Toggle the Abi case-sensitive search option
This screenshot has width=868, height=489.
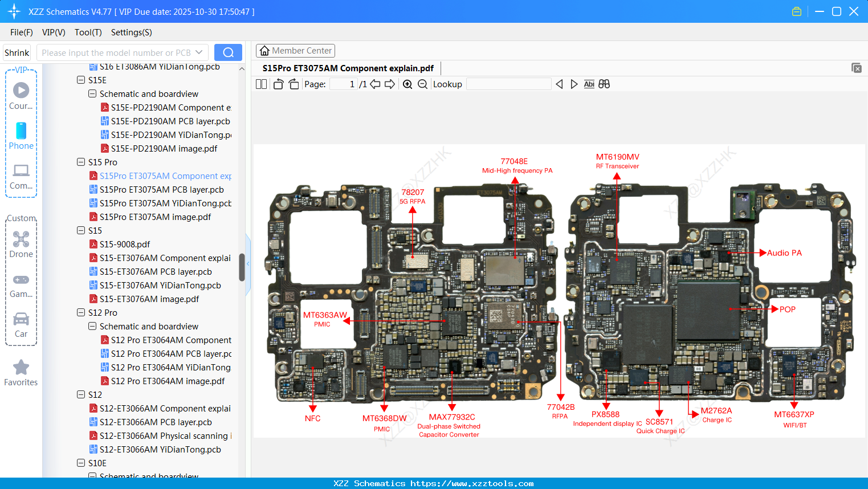pos(589,84)
